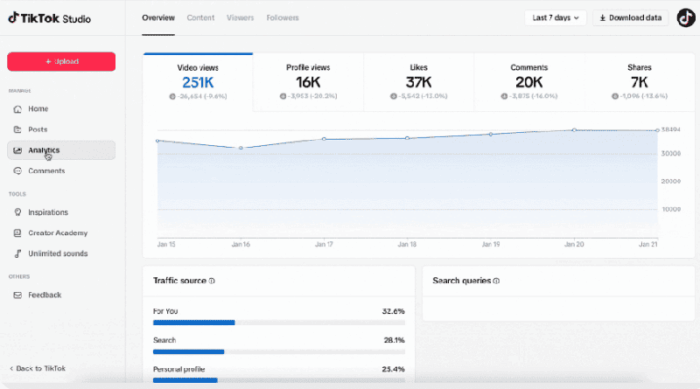The width and height of the screenshot is (700, 389).
Task: Open the Last 7 days dropdown
Action: (x=555, y=18)
